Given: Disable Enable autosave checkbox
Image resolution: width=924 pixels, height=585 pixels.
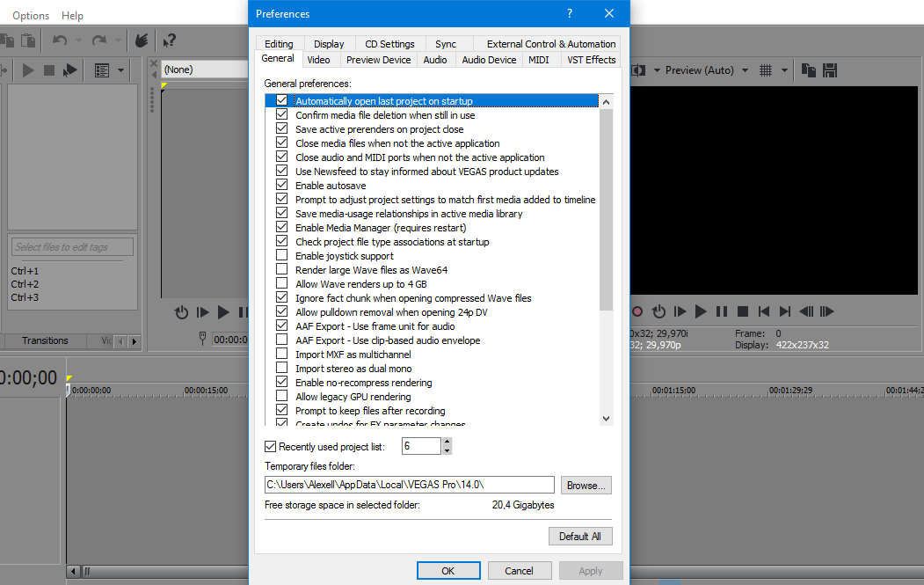Looking at the screenshot, I should tap(281, 186).
